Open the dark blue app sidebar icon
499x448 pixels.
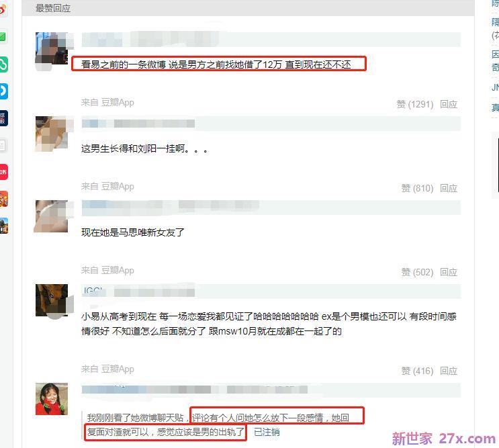(3, 118)
